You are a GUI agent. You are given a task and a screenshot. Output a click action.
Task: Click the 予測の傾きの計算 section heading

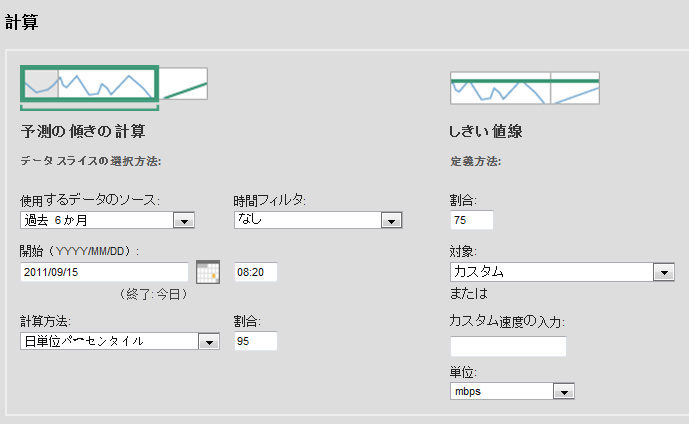coord(84,131)
